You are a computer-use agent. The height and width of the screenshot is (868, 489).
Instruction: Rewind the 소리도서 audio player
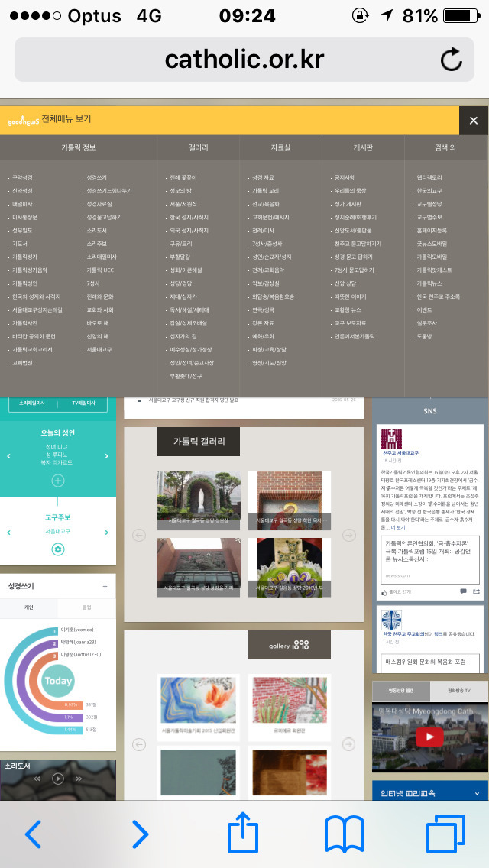[37, 779]
